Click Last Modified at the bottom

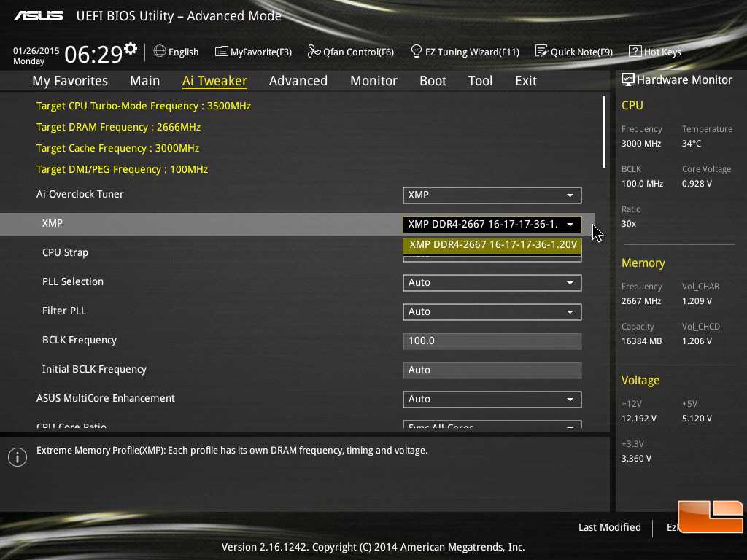point(609,527)
